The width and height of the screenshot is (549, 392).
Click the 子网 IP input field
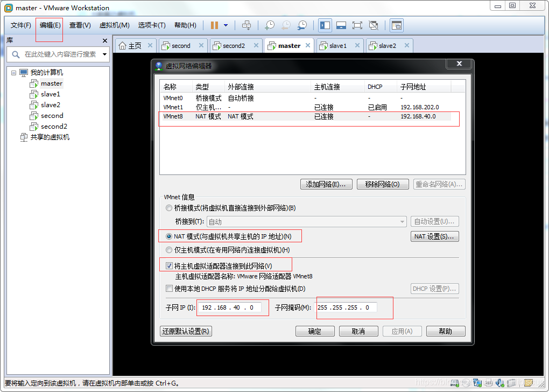[230, 307]
